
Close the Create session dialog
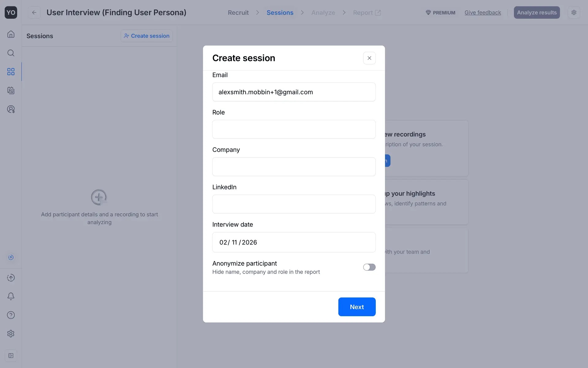[x=369, y=58]
